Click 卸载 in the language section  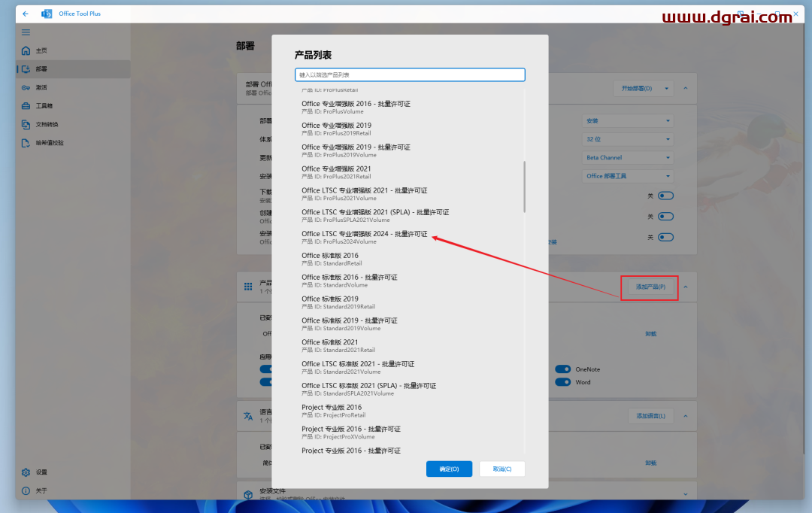click(x=651, y=463)
